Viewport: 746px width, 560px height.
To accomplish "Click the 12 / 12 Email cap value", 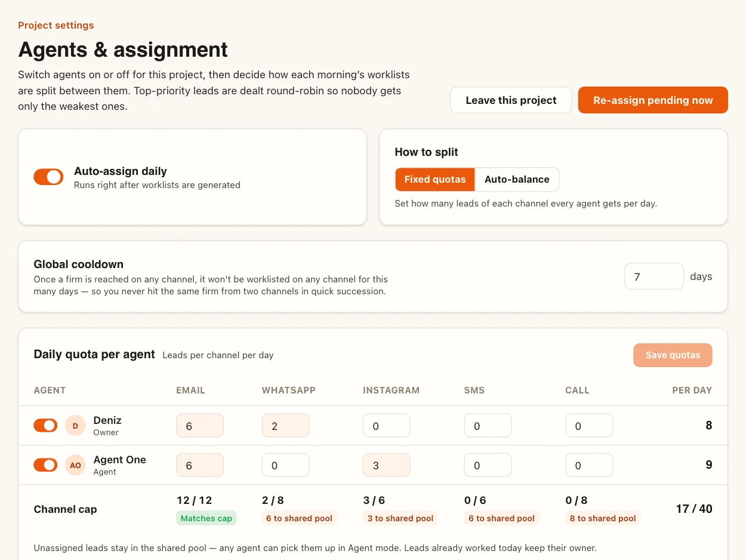I will coord(195,500).
